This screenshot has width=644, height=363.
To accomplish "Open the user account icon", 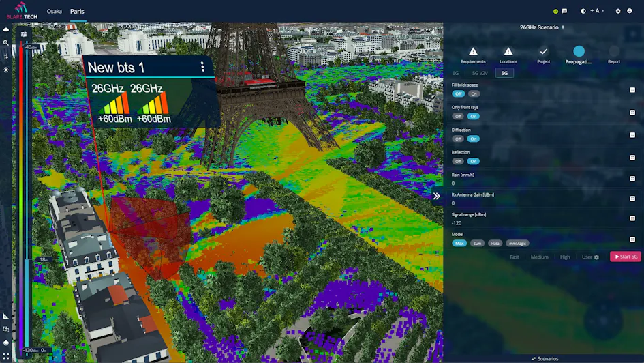I will pyautogui.click(x=630, y=11).
